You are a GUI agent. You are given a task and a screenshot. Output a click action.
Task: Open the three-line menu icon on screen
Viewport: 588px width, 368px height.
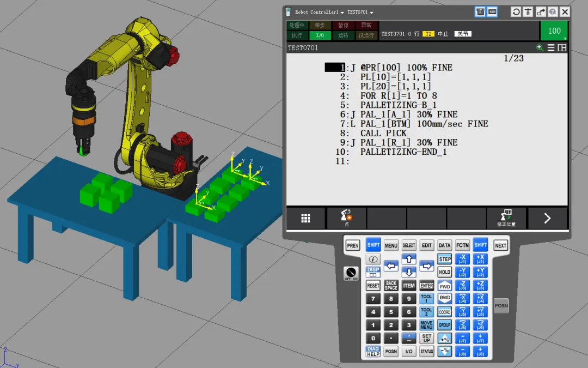point(551,47)
